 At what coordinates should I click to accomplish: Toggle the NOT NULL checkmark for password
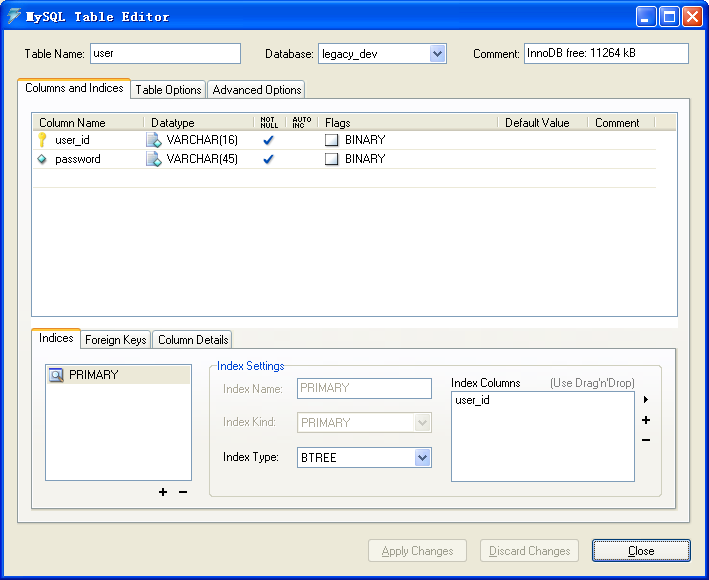(269, 159)
